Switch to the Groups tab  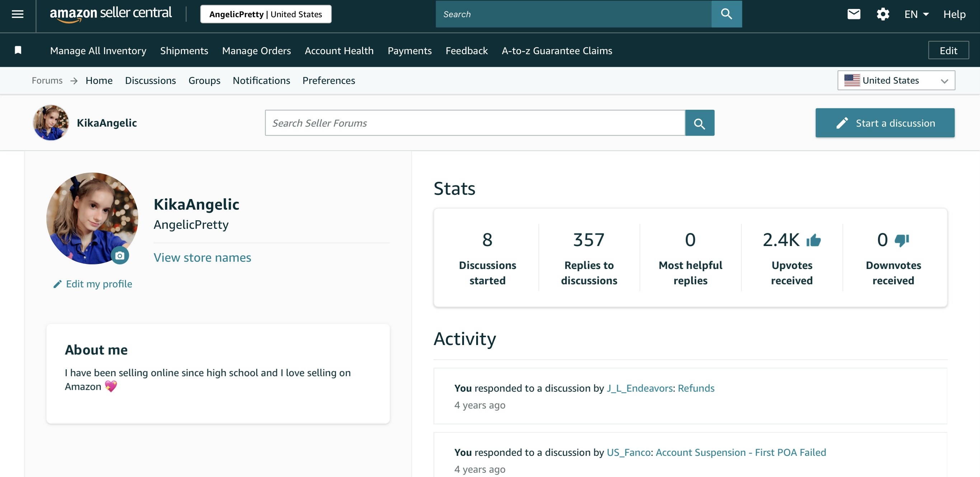[204, 80]
